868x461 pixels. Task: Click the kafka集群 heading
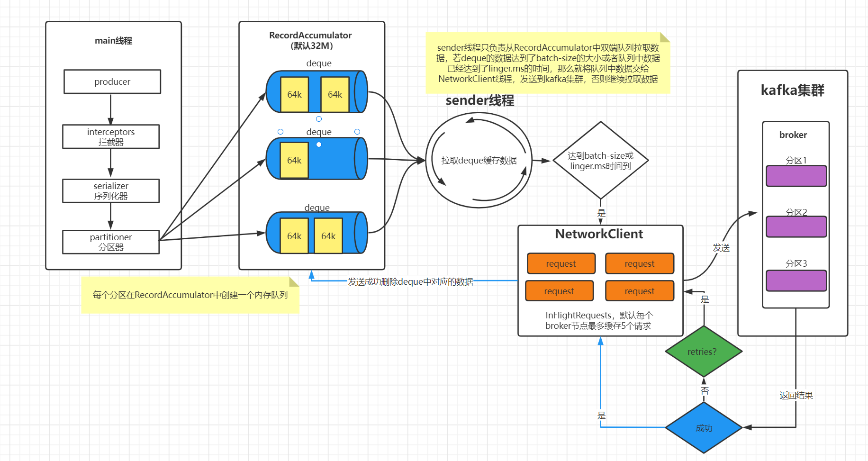pyautogui.click(x=793, y=90)
